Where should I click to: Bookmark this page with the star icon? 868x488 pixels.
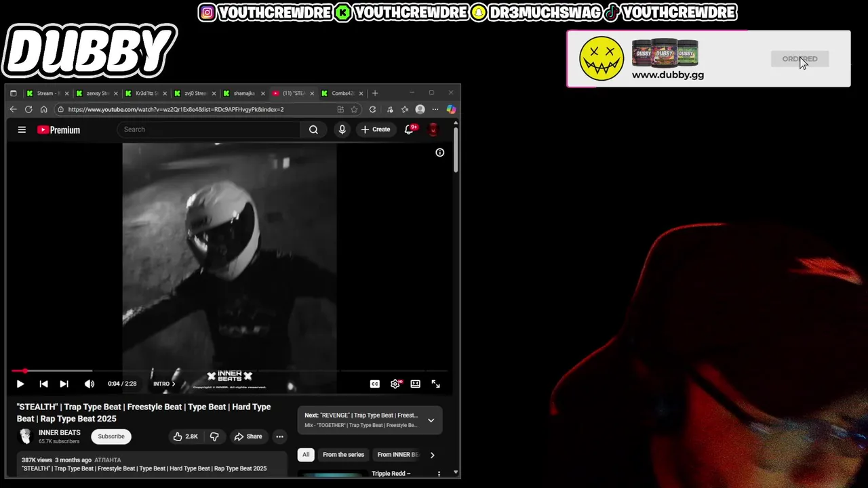(x=354, y=109)
